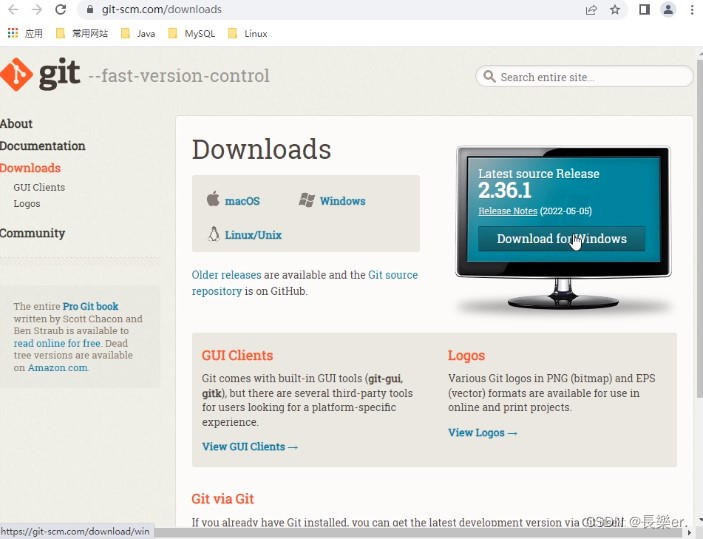Click the git logo
The image size is (703, 539).
click(41, 74)
